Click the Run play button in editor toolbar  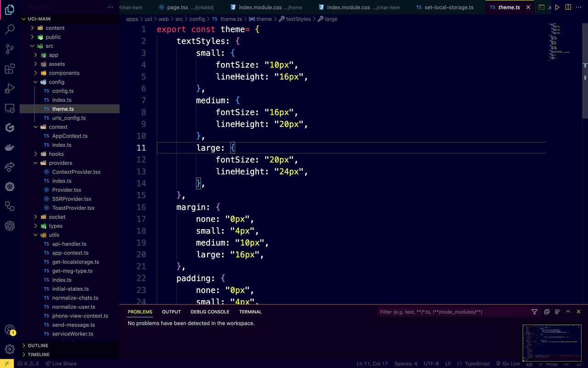click(557, 7)
